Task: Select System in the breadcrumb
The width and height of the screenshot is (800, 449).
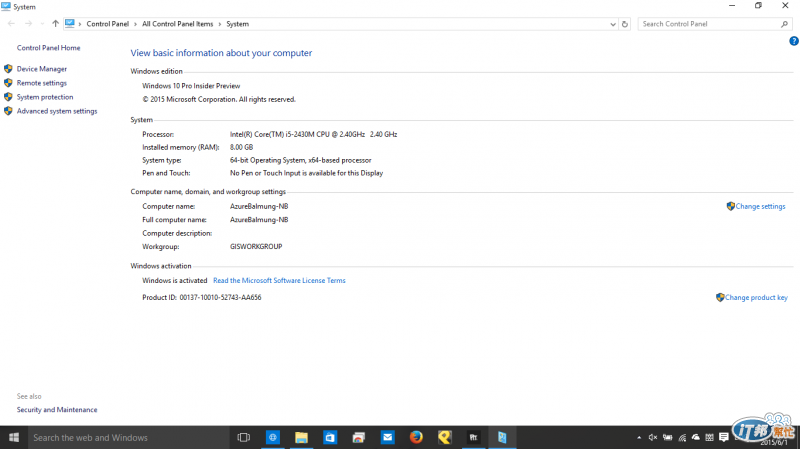Action: [x=238, y=24]
